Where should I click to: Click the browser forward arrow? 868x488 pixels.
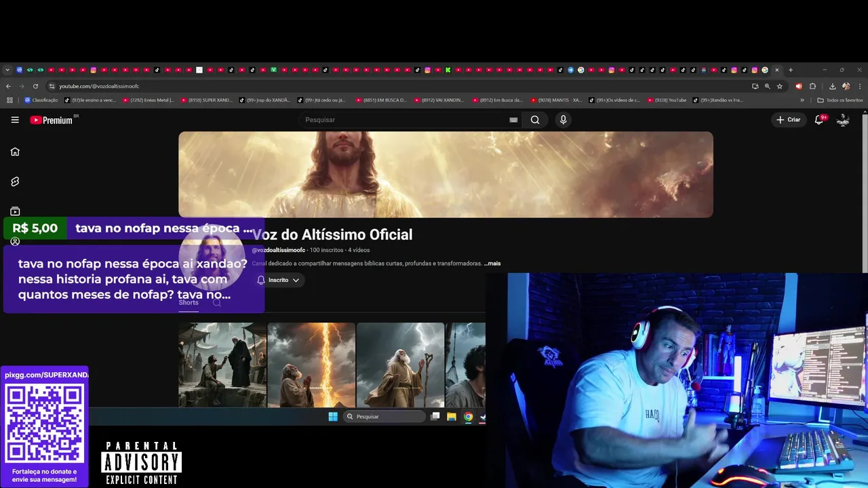(x=22, y=86)
